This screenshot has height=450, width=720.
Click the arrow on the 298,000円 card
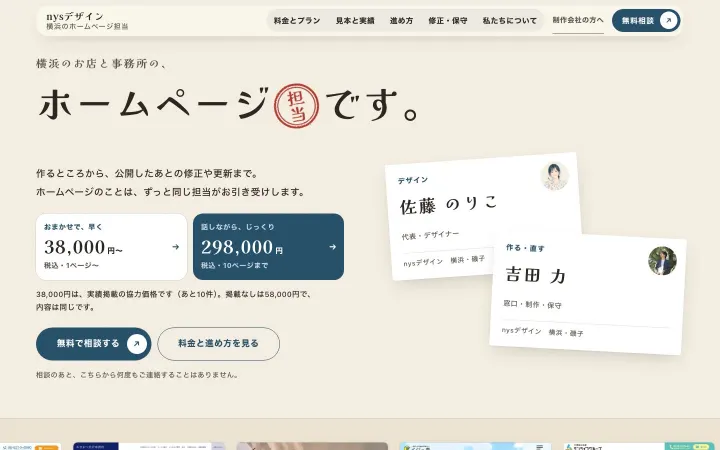[x=332, y=247]
